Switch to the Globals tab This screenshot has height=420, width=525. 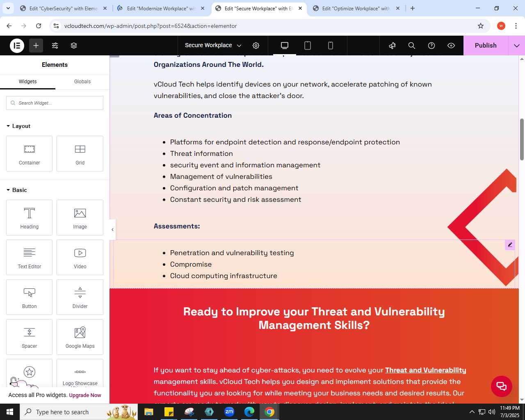click(82, 82)
